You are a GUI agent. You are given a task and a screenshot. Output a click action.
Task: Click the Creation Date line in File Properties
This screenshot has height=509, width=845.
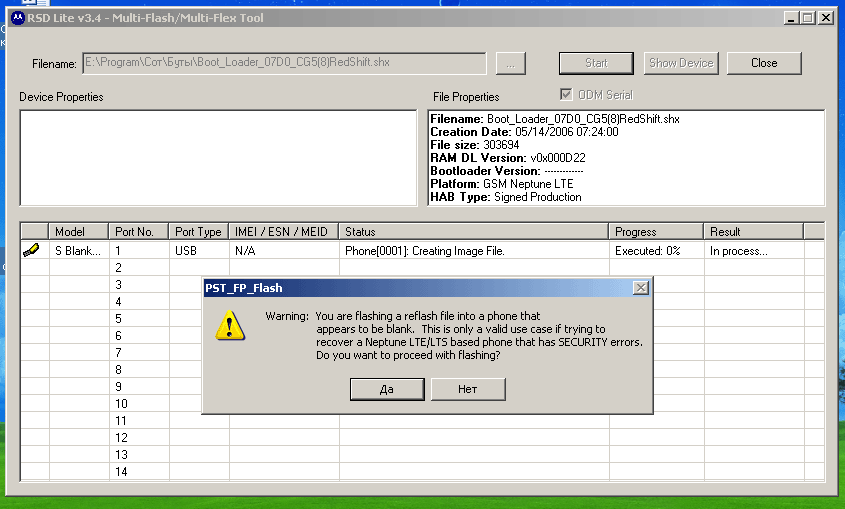point(524,132)
